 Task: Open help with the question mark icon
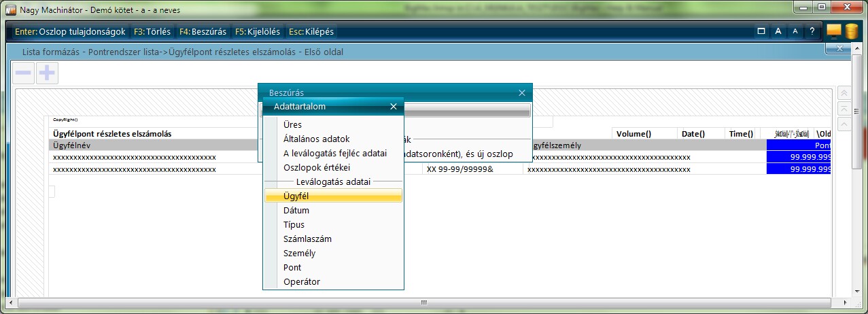click(x=812, y=31)
